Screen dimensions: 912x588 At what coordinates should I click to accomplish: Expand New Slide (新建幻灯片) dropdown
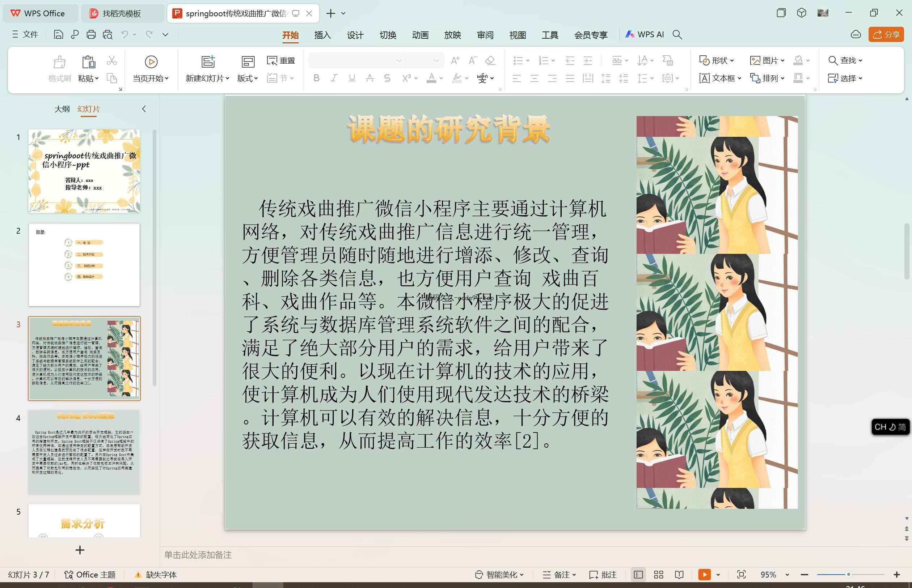coord(207,78)
